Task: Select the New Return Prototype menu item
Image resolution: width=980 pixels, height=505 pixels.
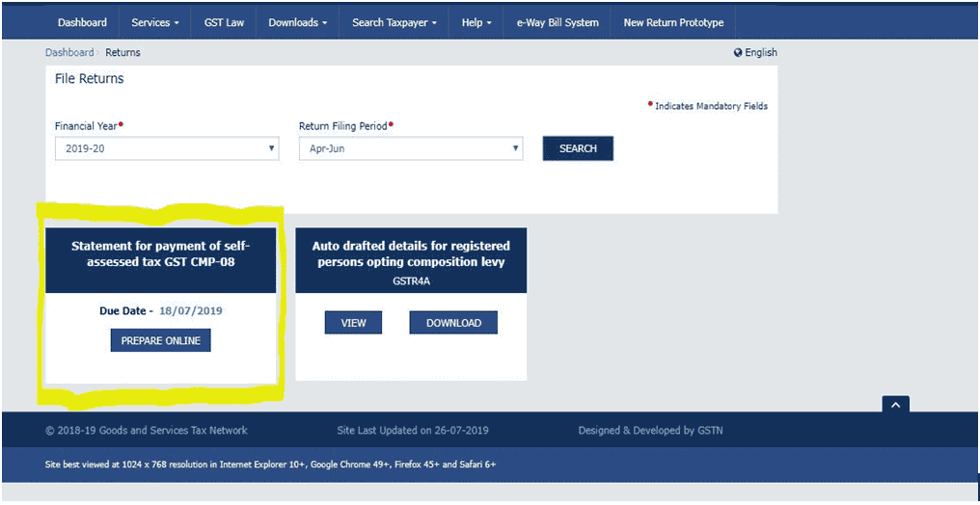Action: point(672,22)
